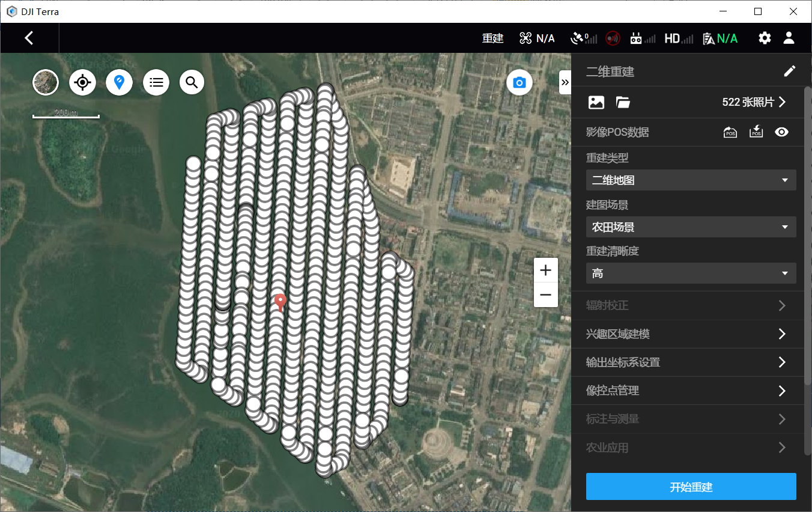Click the red location marker on the map
The height and width of the screenshot is (512, 812).
pyautogui.click(x=279, y=302)
